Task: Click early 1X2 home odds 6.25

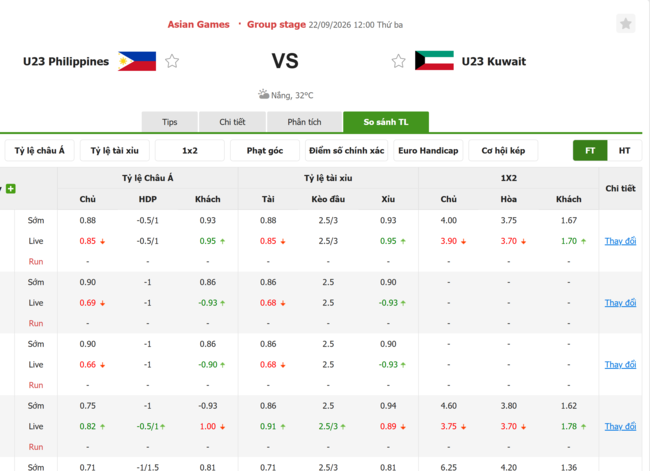Action: (449, 467)
